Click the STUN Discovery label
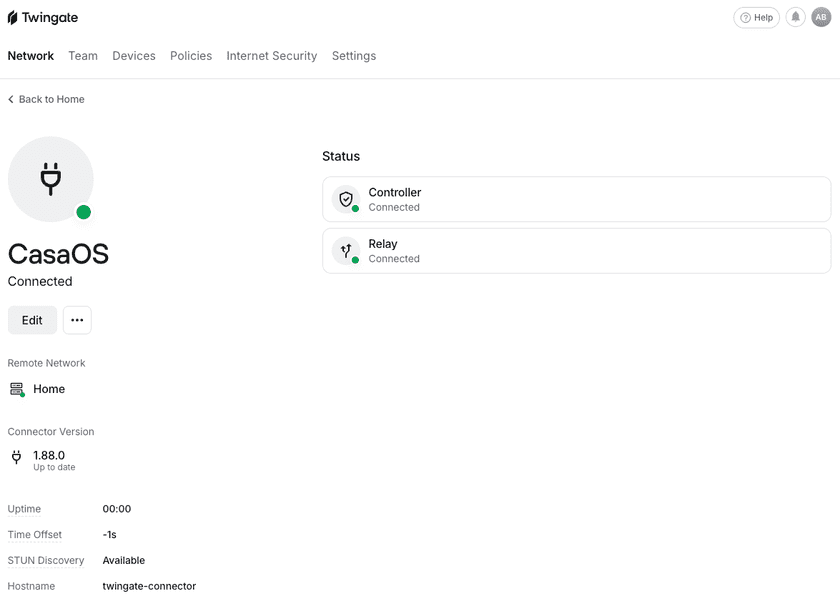This screenshot has height=598, width=840. [x=46, y=560]
